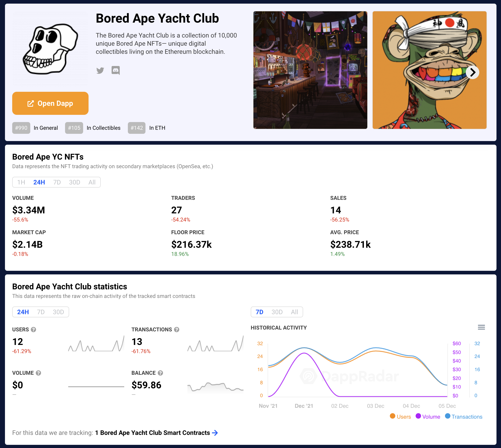The height and width of the screenshot is (448, 501).
Task: Click the $2.14B market cap value
Action: tap(27, 244)
